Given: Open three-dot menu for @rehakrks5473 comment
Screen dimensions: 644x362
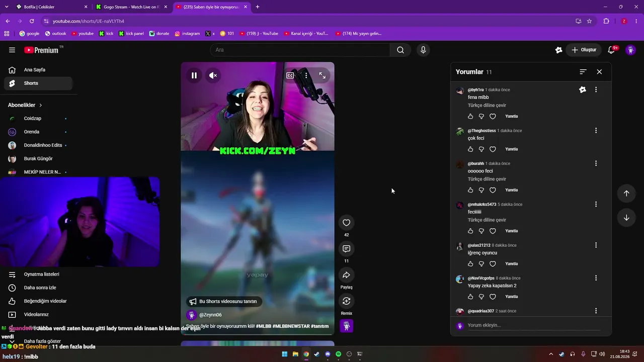Looking at the screenshot, I should click(x=596, y=205).
